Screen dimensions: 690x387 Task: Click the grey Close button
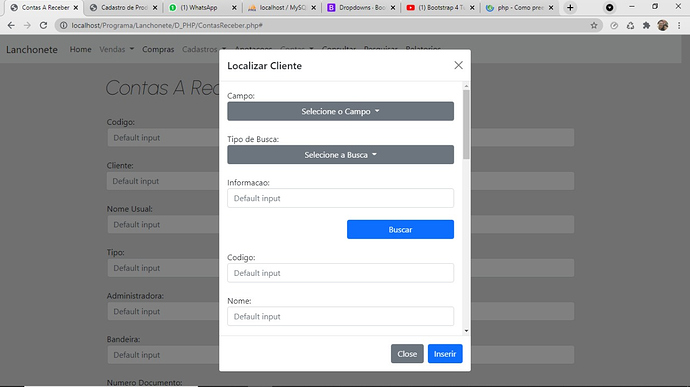pyautogui.click(x=407, y=354)
